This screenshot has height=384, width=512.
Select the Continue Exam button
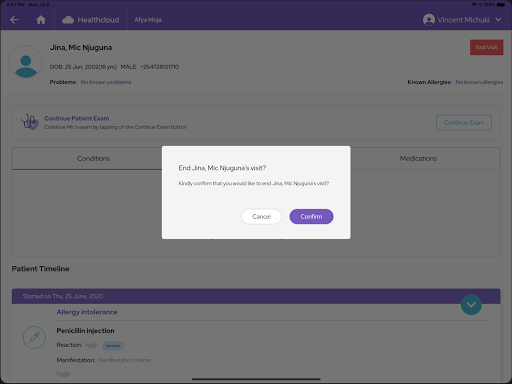tap(464, 123)
